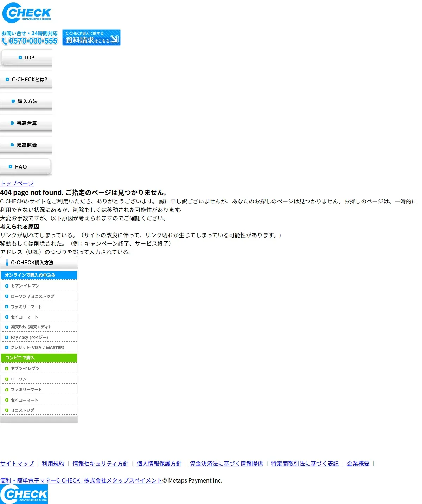This screenshot has height=504, width=422.
Task: Open 情報セキュリティ方針 footer link
Action: (101, 464)
